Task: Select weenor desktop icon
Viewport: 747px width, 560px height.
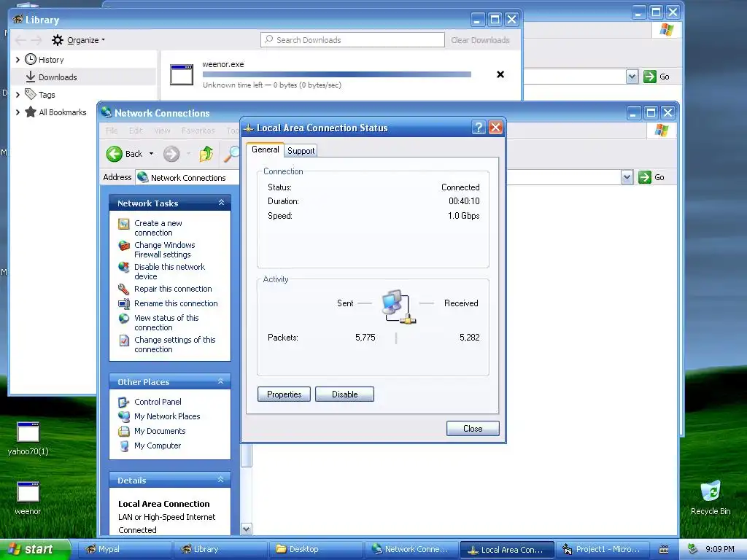Action: [28, 499]
